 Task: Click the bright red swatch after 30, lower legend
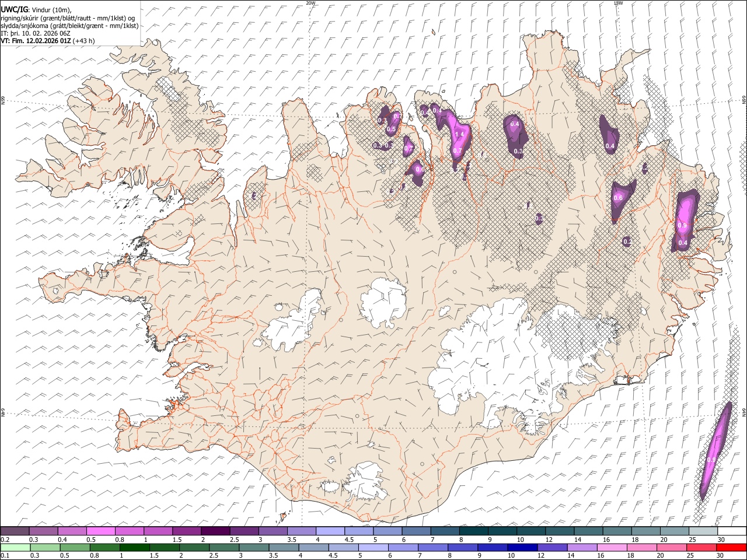(x=731, y=548)
